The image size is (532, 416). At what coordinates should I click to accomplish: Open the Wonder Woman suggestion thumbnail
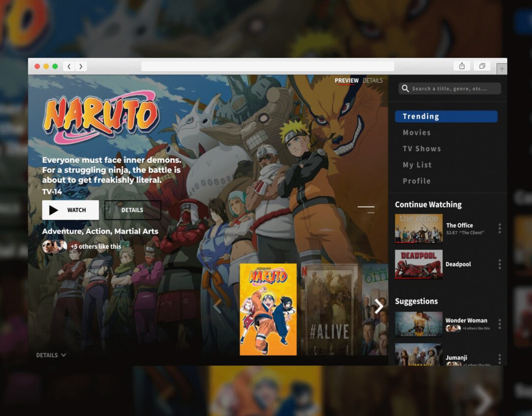click(418, 324)
